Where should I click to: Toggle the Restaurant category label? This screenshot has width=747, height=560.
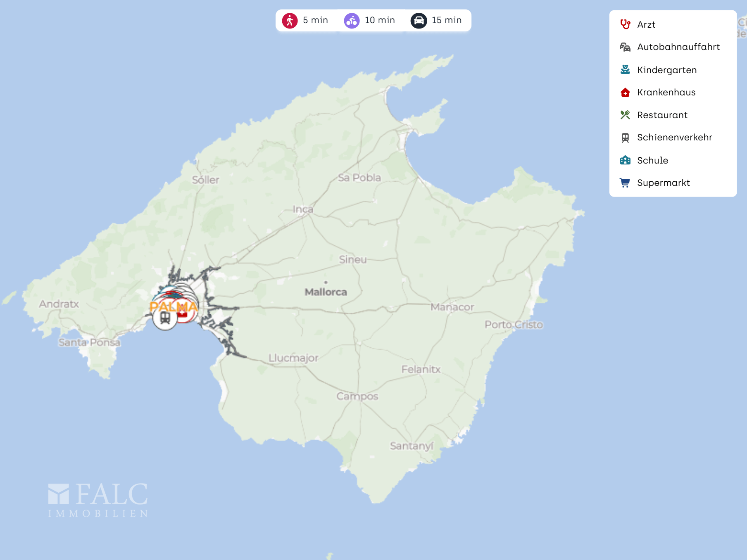click(662, 115)
